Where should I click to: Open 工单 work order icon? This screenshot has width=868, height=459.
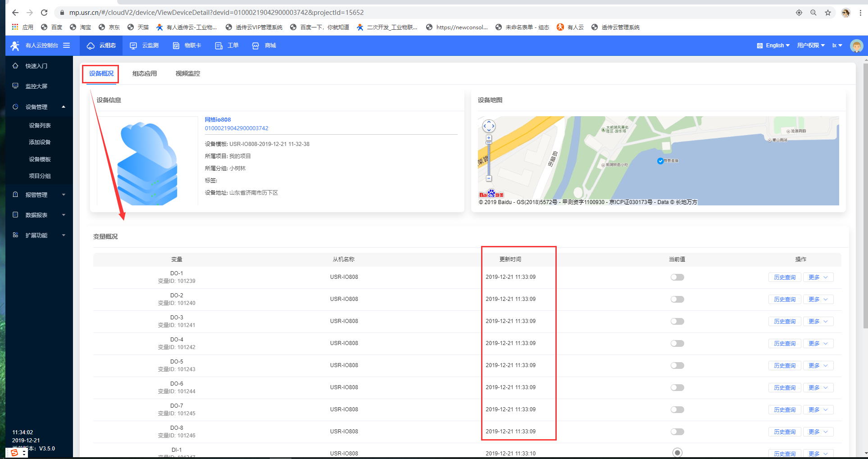[219, 45]
